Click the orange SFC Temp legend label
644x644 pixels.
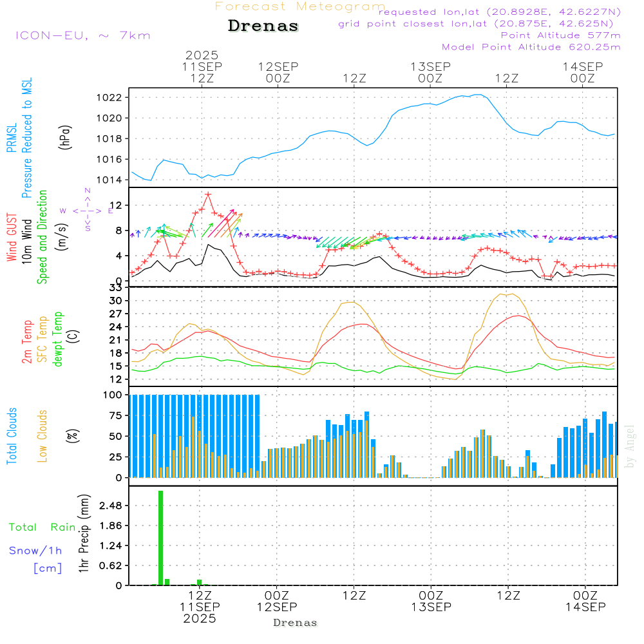(x=43, y=339)
